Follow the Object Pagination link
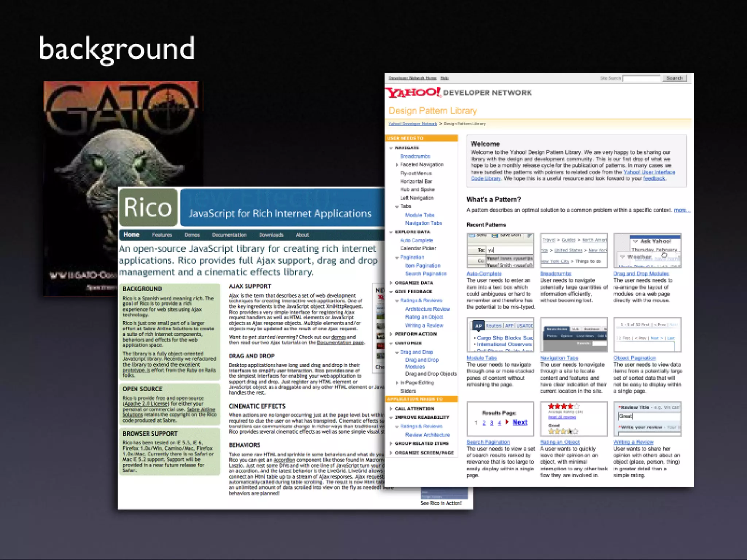 point(634,358)
